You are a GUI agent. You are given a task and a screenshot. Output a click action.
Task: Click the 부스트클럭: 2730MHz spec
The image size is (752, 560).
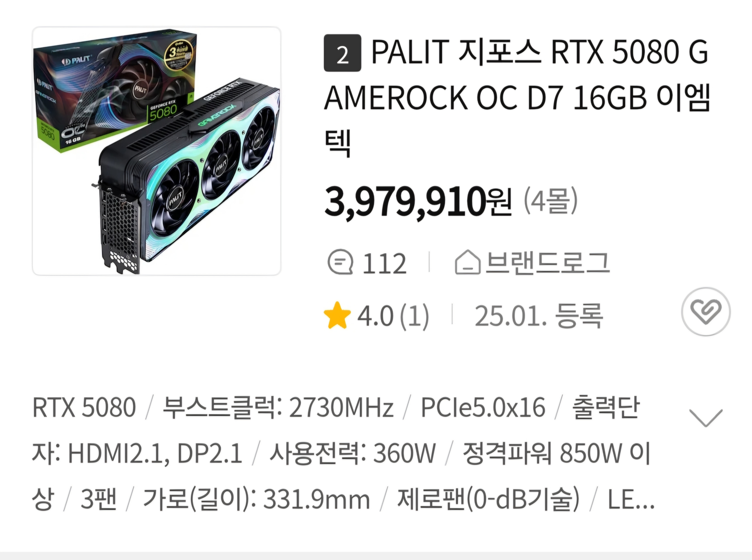tap(278, 407)
